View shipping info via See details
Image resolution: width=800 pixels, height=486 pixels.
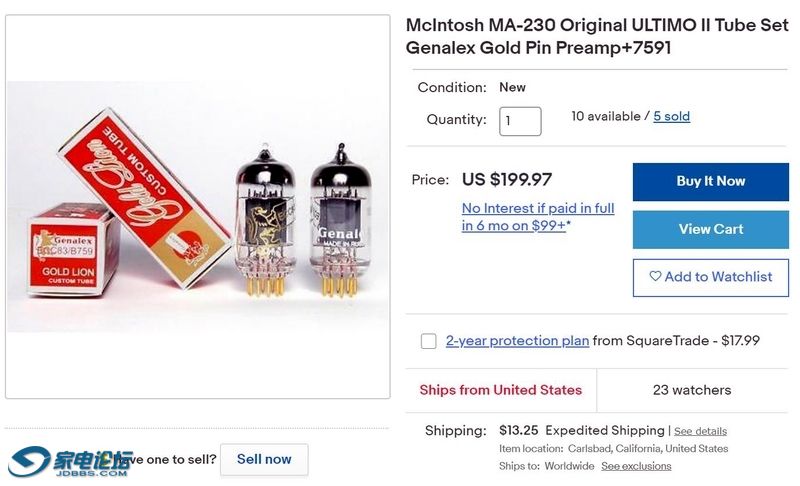tap(700, 431)
